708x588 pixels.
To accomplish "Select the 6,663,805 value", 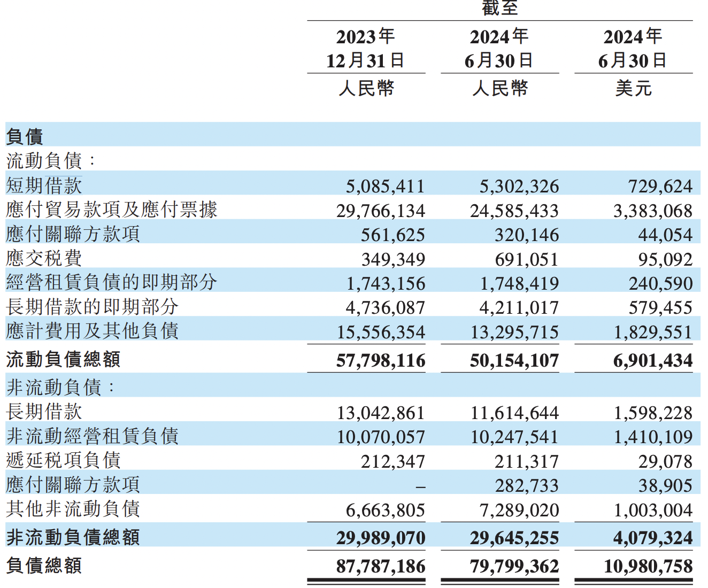I will point(385,510).
